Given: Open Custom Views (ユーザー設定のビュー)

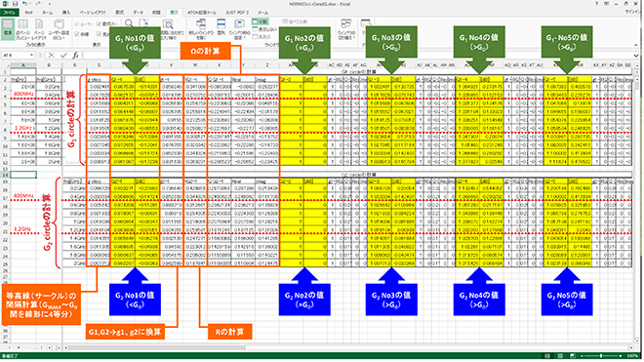Looking at the screenshot, I should click(59, 28).
